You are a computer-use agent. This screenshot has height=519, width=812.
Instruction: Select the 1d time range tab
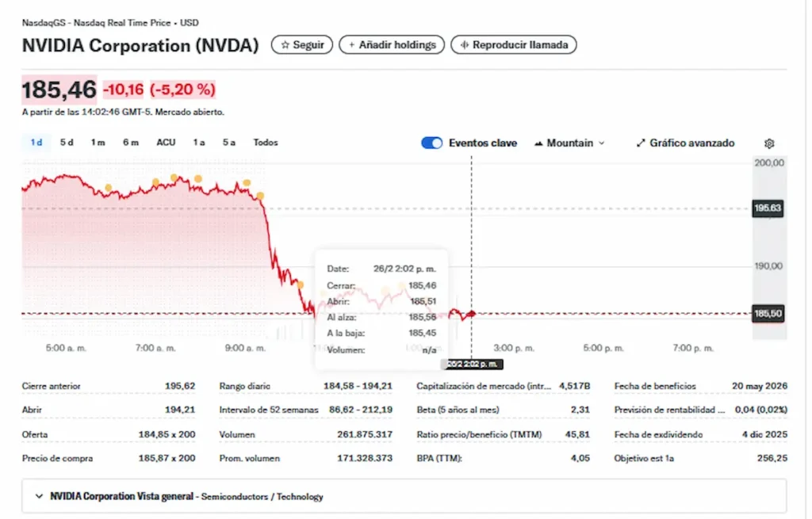click(x=36, y=143)
